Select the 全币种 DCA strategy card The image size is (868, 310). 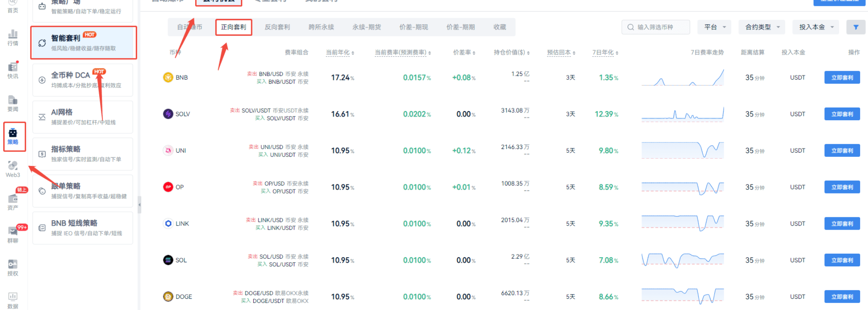(83, 80)
